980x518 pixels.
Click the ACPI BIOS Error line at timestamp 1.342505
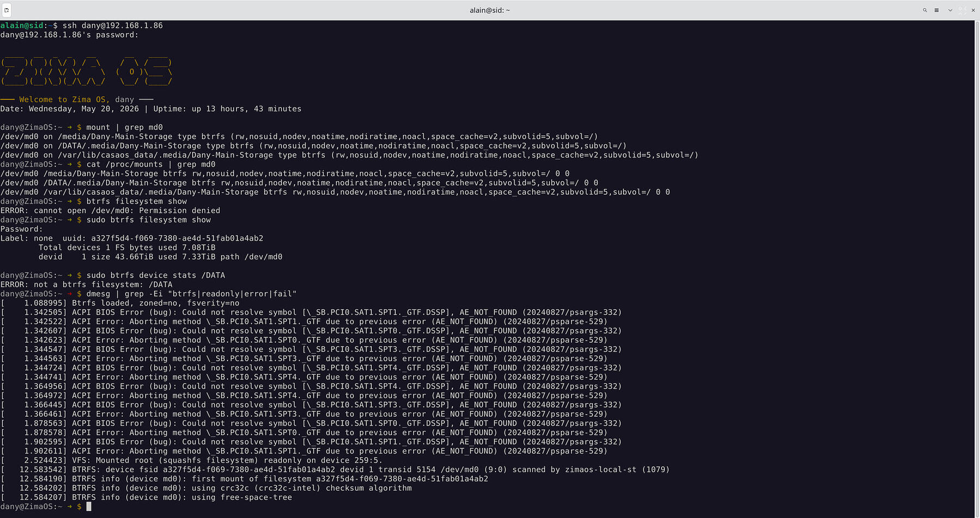click(311, 312)
